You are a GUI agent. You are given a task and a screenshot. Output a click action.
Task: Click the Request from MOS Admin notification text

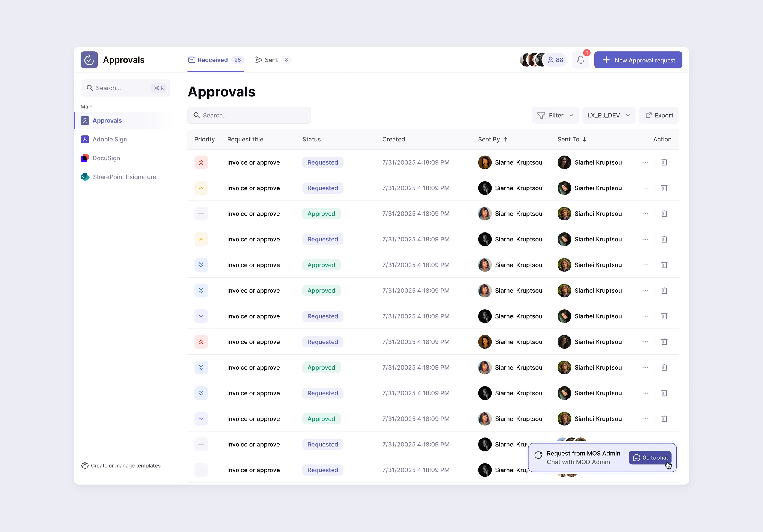583,454
